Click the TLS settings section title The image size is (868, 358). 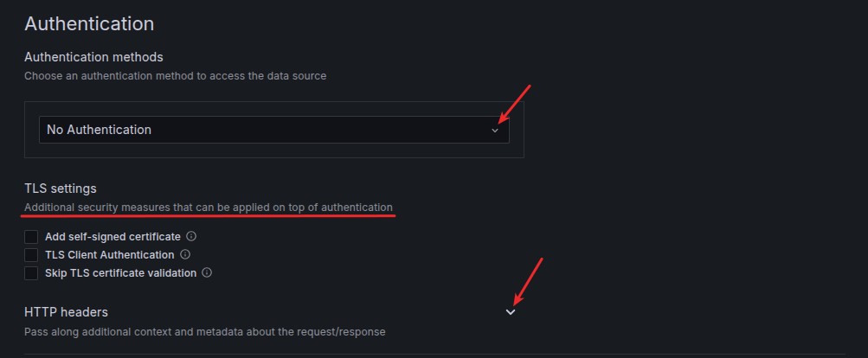point(61,188)
